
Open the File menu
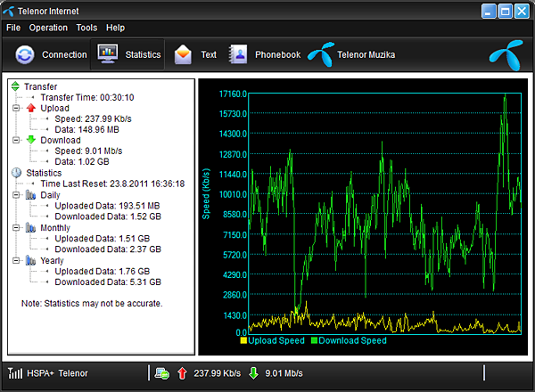(13, 28)
